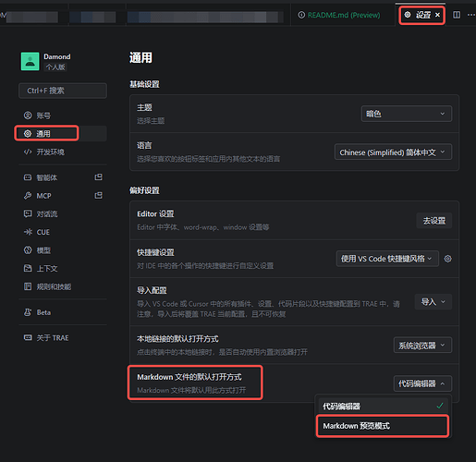Viewport: 476px width, 462px height.
Task: Close the 设置 settings tab
Action: tap(437, 15)
